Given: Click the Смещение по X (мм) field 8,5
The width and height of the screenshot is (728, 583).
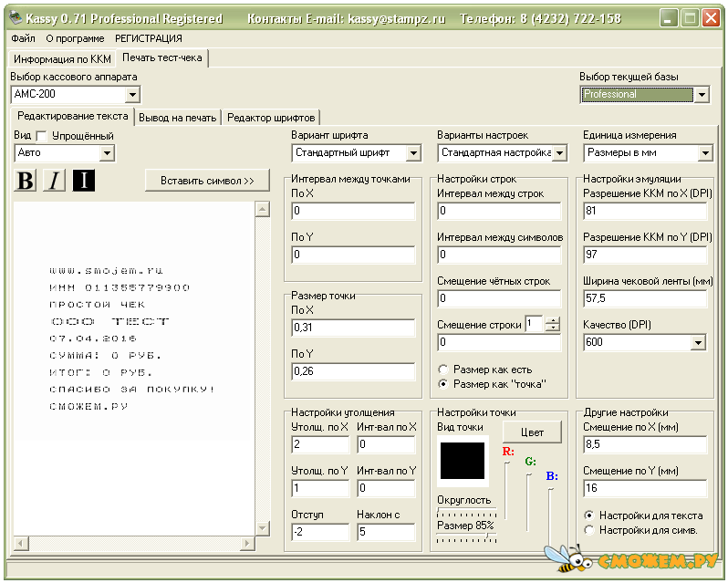Looking at the screenshot, I should click(x=645, y=444).
